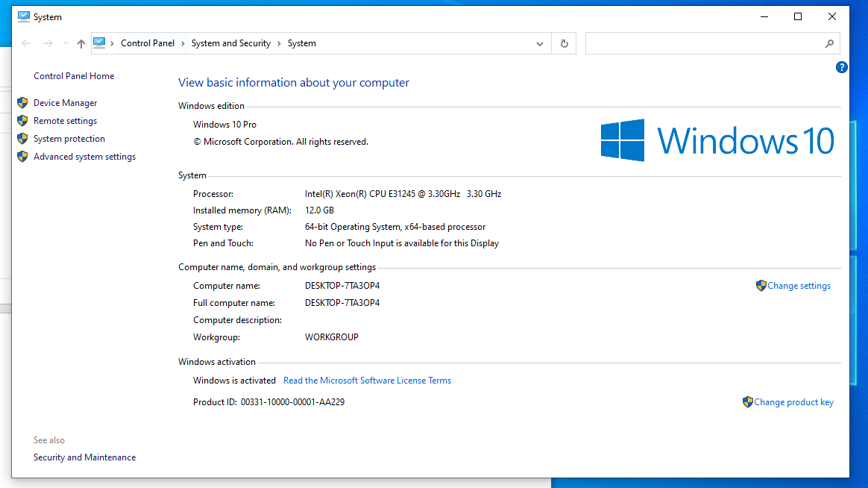The height and width of the screenshot is (488, 868).
Task: Click the 12.0 GB installed memory value
Action: point(319,210)
